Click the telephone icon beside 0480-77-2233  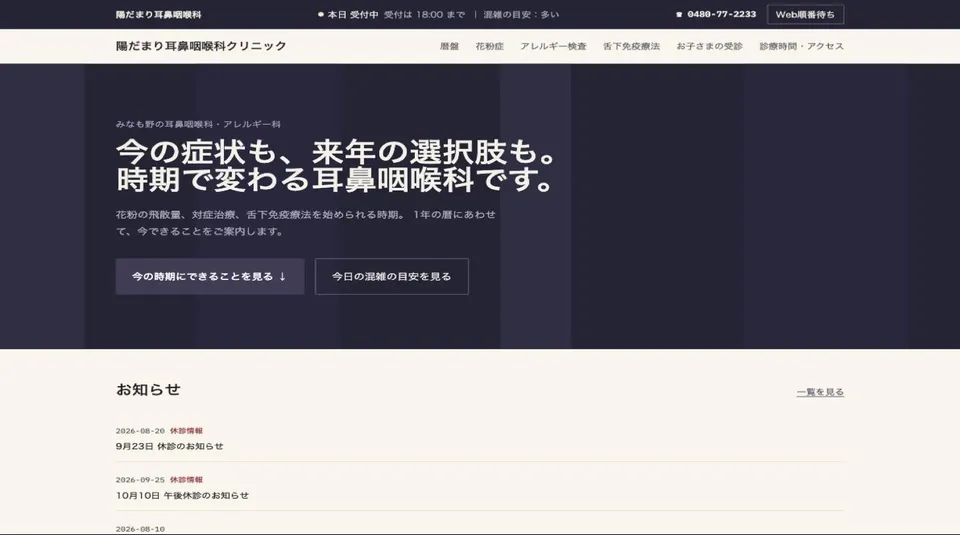pos(679,15)
